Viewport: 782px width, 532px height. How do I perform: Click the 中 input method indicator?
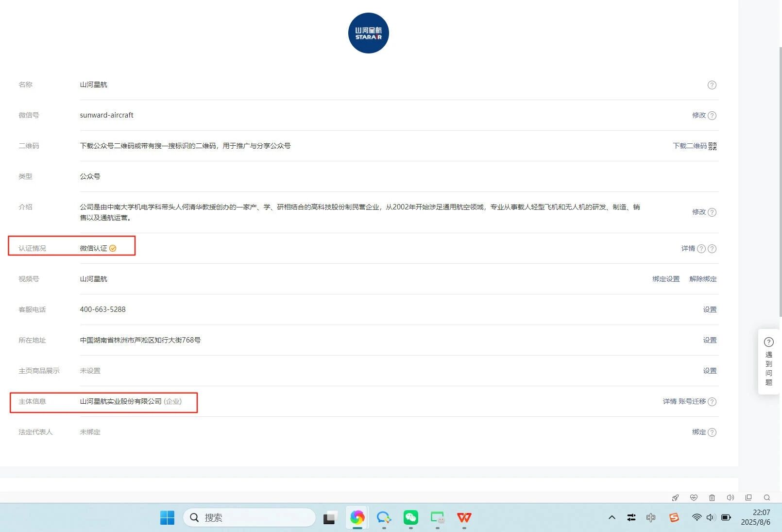651,517
